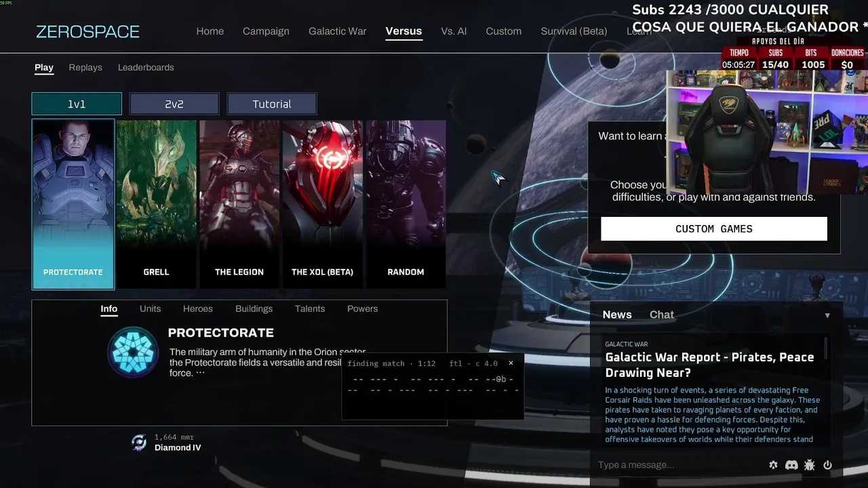Select the 1v1 mode button
The height and width of the screenshot is (488, 868).
tap(77, 104)
